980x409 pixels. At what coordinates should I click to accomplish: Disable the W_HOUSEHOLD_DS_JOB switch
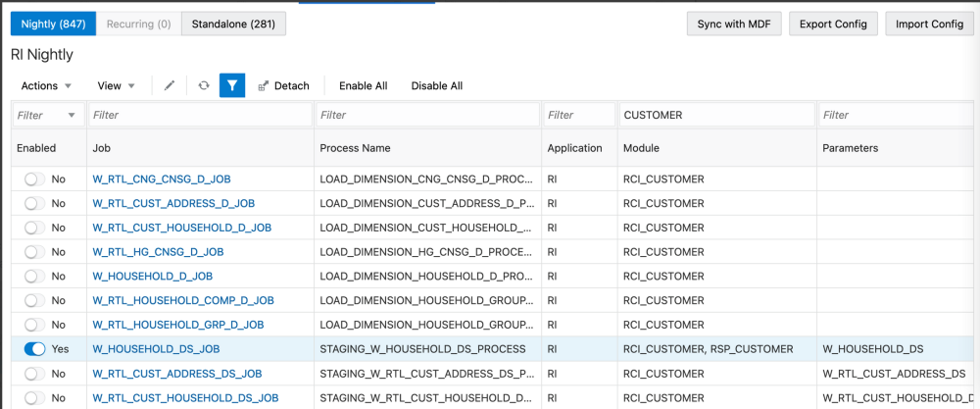34,349
